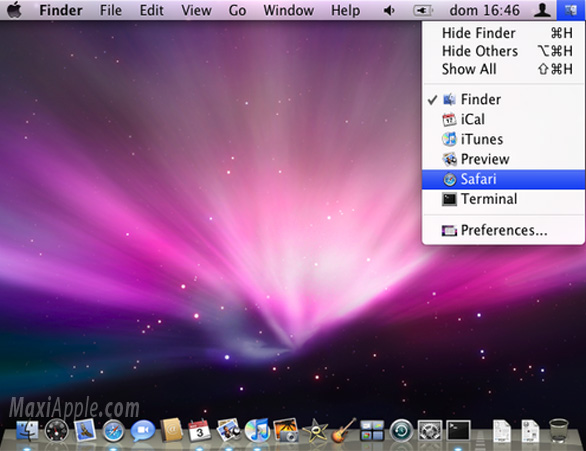Open Finder from the Dock
Viewport: 586px width, 451px height.
pyautogui.click(x=27, y=430)
